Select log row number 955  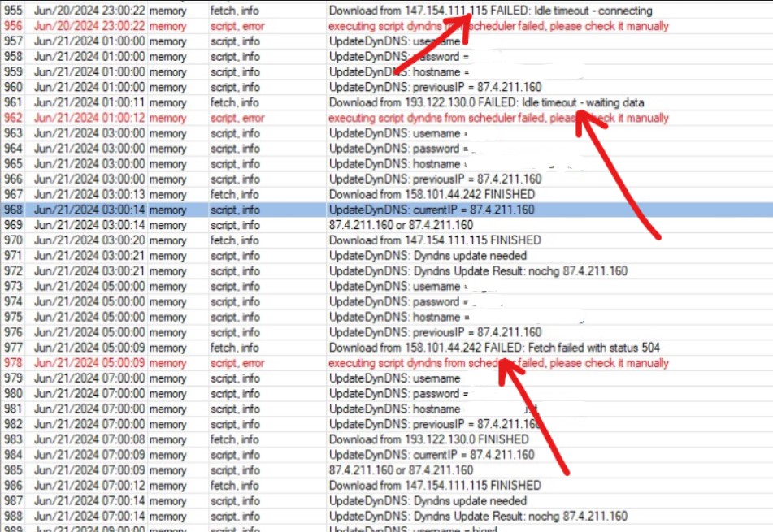(13, 11)
